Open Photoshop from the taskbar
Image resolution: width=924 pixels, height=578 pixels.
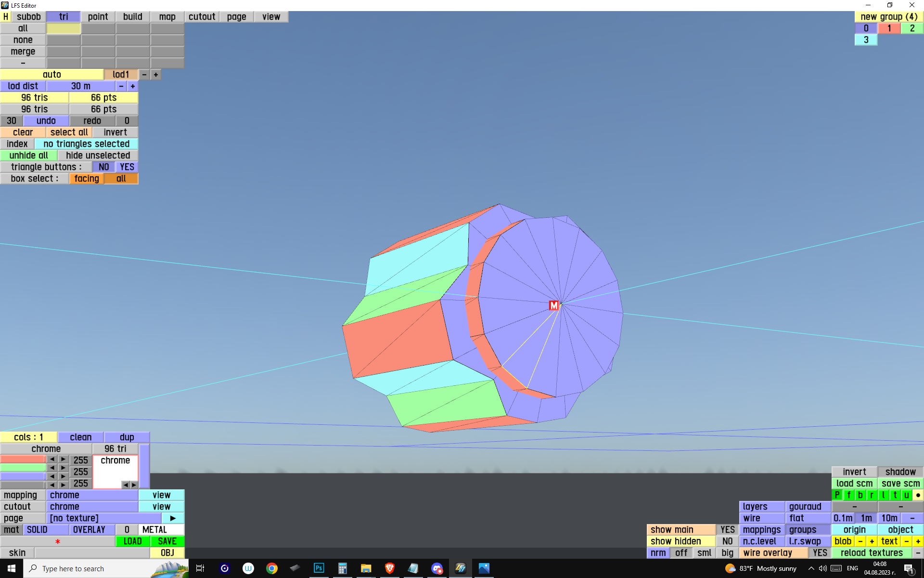point(319,568)
